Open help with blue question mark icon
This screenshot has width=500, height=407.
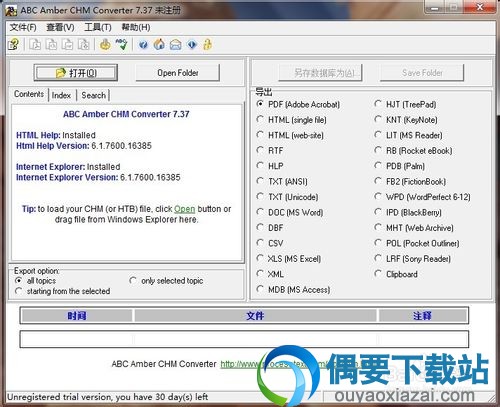click(143, 44)
